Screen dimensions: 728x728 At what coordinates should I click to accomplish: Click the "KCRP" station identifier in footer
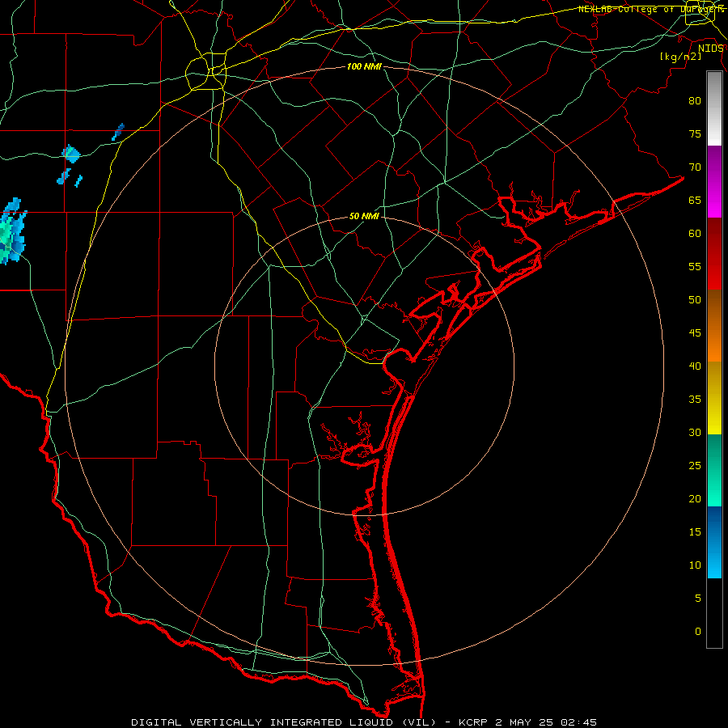pos(473,722)
